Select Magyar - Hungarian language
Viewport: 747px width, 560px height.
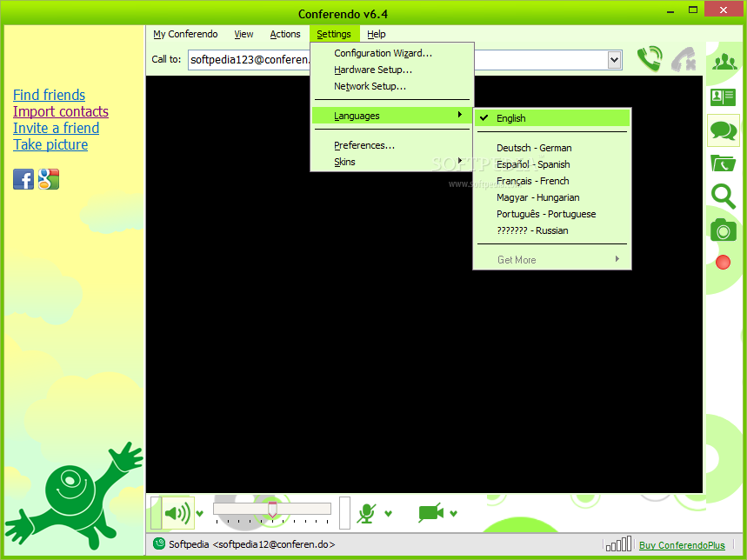(552, 197)
